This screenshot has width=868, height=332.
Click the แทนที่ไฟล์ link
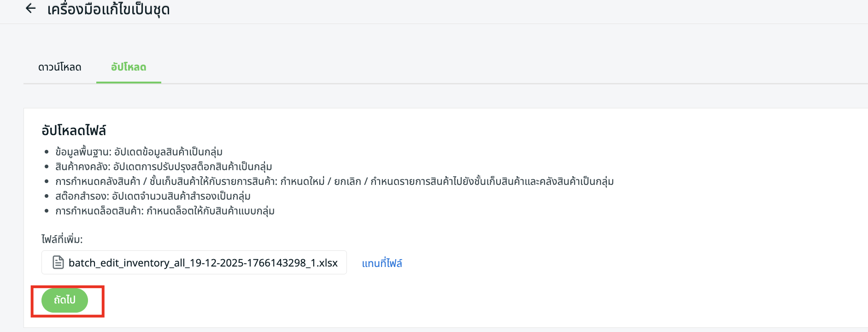(x=382, y=263)
